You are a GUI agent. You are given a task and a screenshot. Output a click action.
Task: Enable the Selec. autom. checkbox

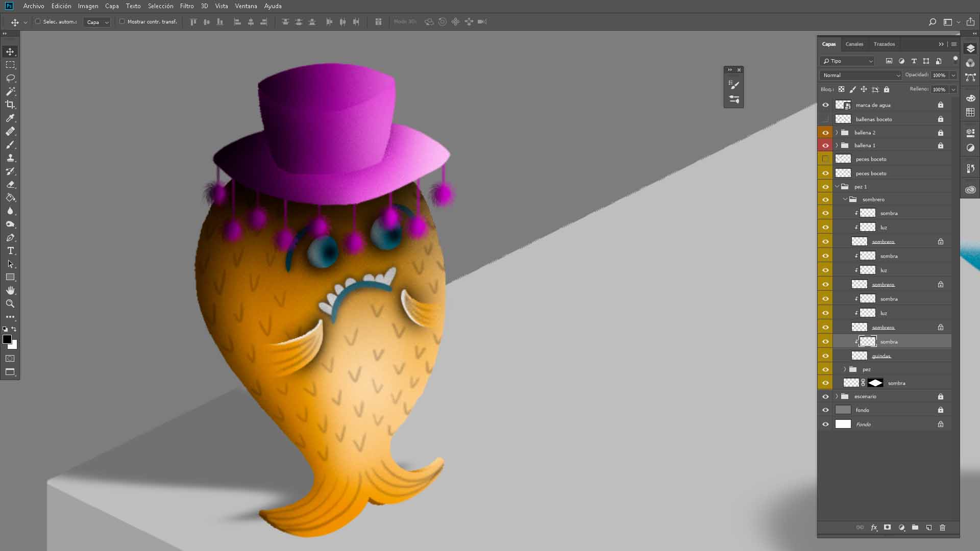pos(38,21)
